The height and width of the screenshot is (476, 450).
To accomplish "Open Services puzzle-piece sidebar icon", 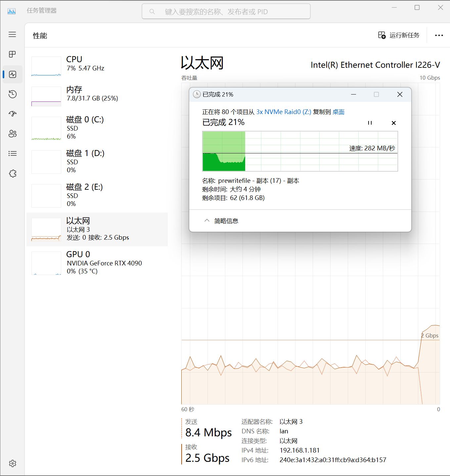I will [x=13, y=173].
